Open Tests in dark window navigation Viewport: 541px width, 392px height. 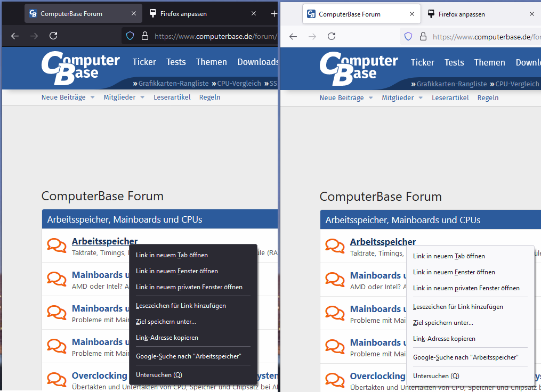pos(176,62)
